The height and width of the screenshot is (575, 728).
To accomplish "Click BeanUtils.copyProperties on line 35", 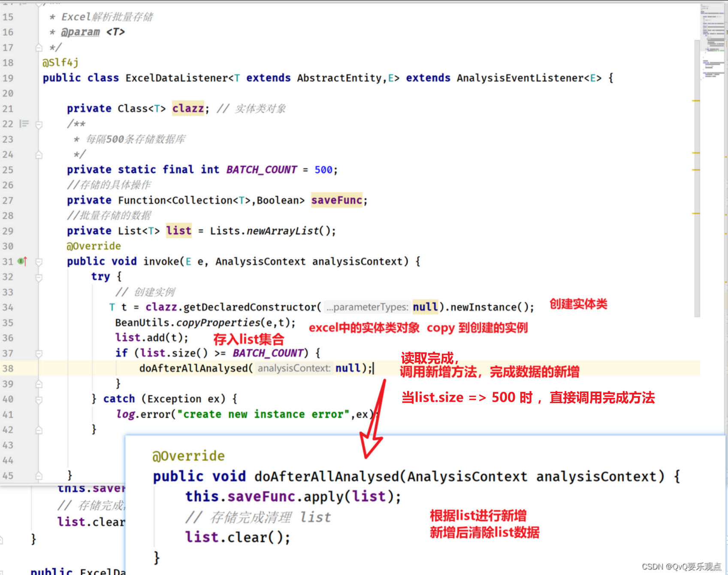I will pyautogui.click(x=188, y=322).
